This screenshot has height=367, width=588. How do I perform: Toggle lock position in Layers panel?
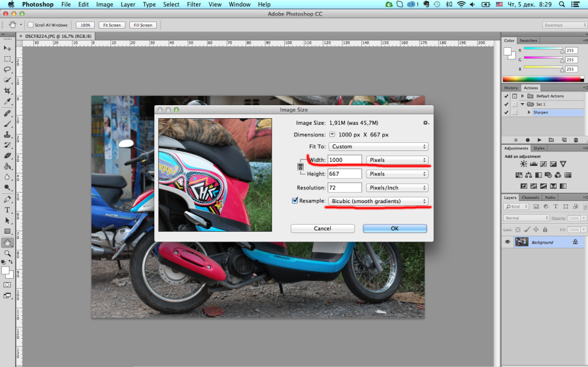[x=536, y=229]
